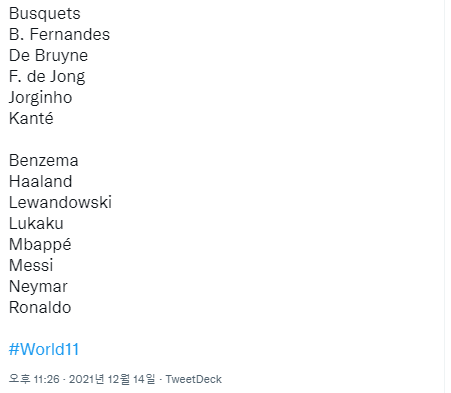Click the TweetDeck source label

pos(194,379)
